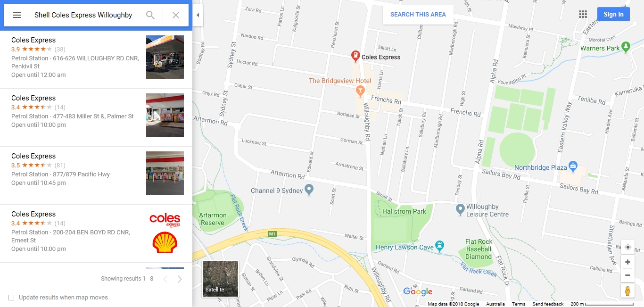Open Street View pegman
Screen dimensions: 644x307
point(627,290)
